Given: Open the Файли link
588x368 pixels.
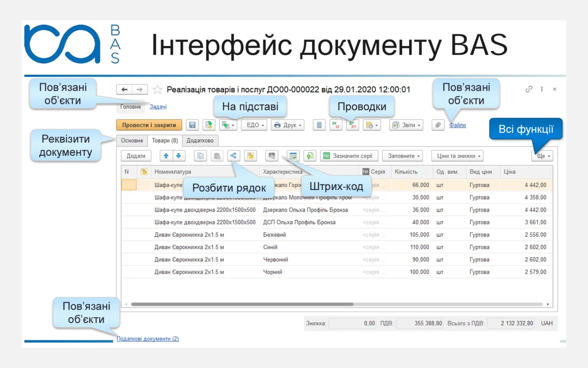Looking at the screenshot, I should [458, 125].
